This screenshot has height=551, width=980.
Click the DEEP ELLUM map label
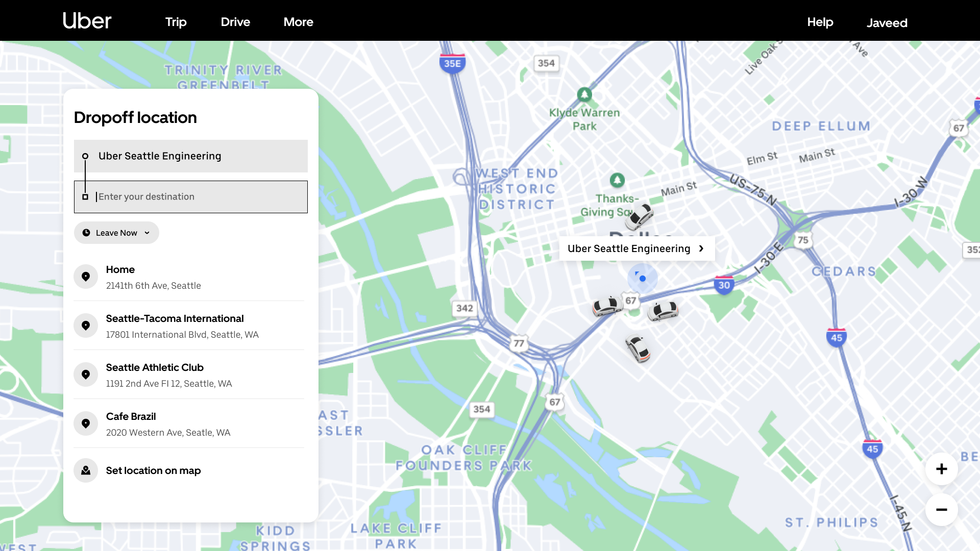[x=821, y=126]
